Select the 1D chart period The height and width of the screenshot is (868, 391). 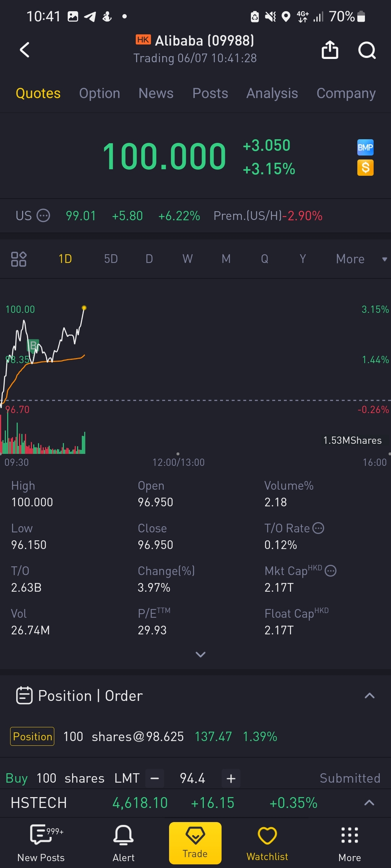(65, 259)
